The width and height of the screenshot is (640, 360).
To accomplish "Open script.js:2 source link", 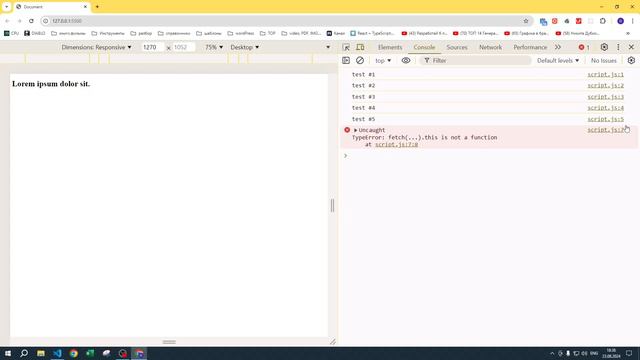I will click(x=605, y=85).
